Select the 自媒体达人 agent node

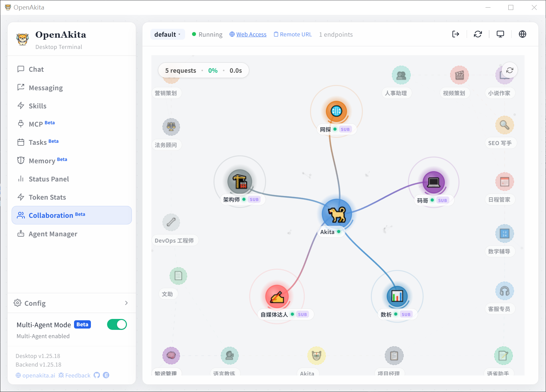click(277, 296)
